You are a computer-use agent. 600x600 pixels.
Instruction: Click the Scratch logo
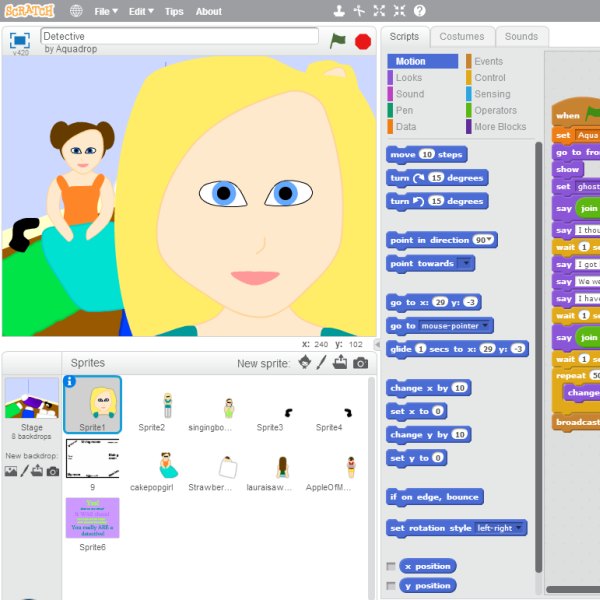point(29,11)
